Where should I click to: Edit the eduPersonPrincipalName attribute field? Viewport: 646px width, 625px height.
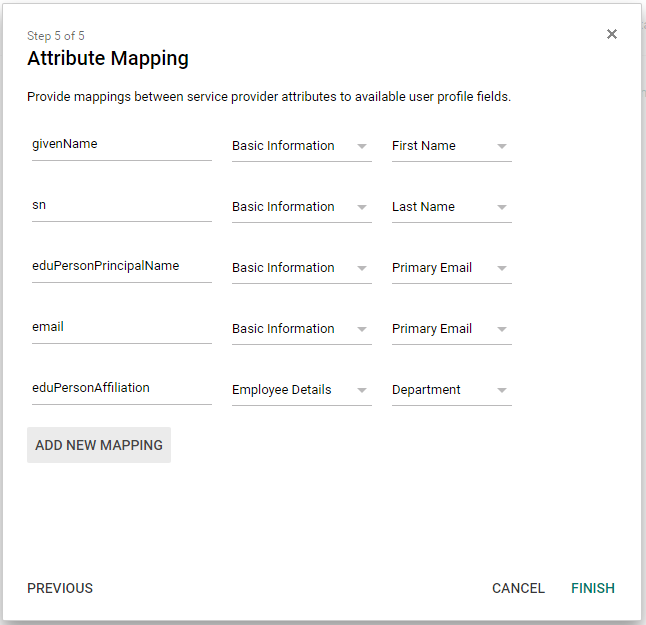coord(121,266)
